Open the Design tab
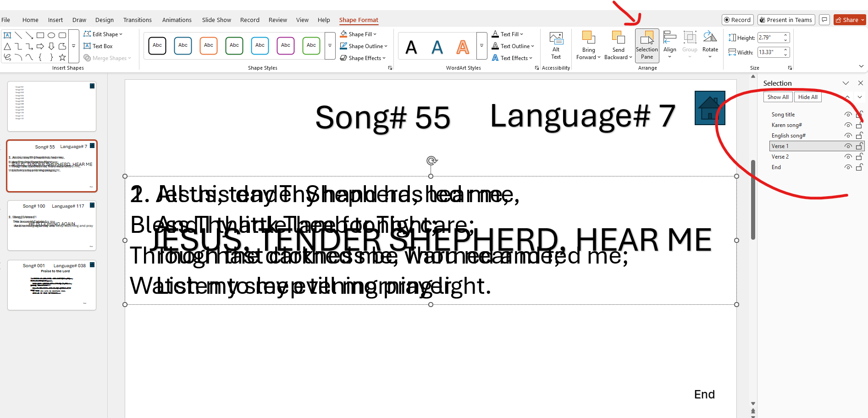868x418 pixels. tap(105, 20)
